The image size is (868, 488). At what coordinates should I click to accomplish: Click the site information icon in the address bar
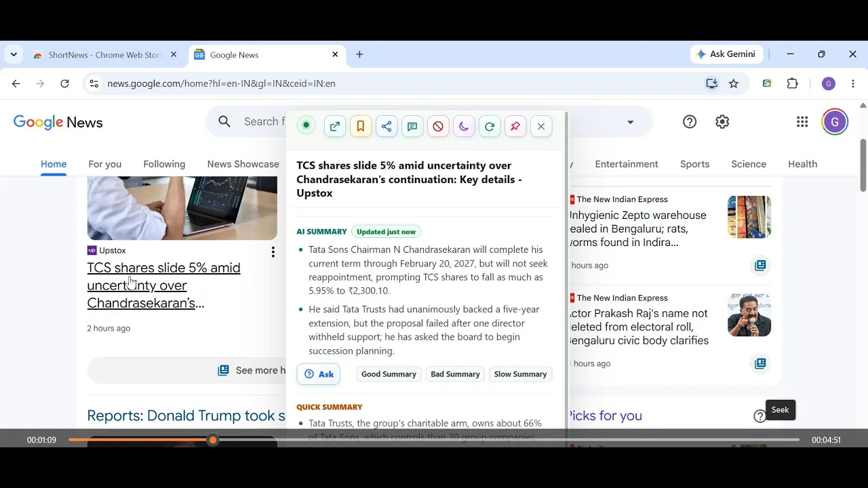94,83
